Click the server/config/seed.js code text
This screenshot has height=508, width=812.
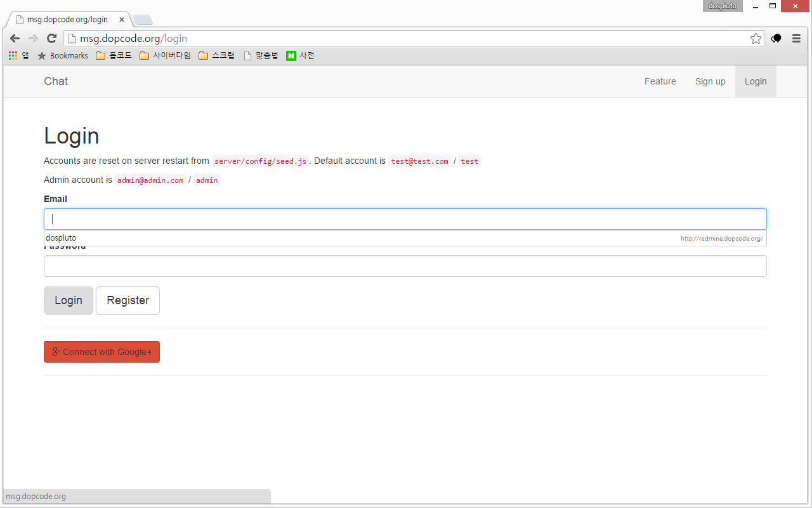pos(261,161)
